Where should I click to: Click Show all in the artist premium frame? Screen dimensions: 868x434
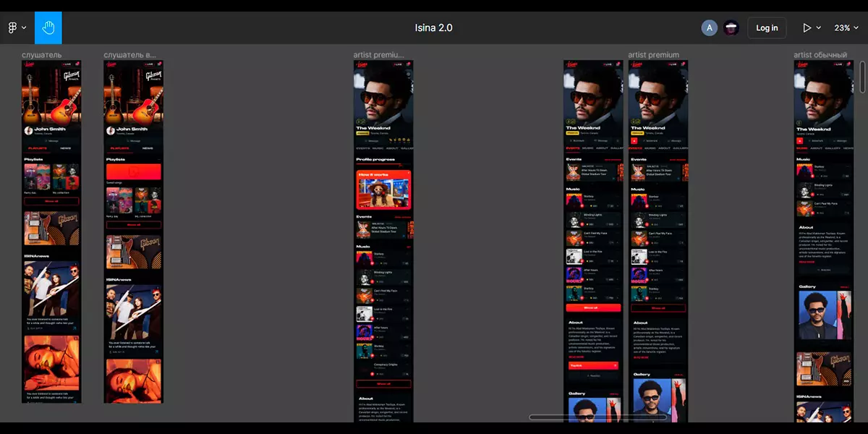coord(658,307)
